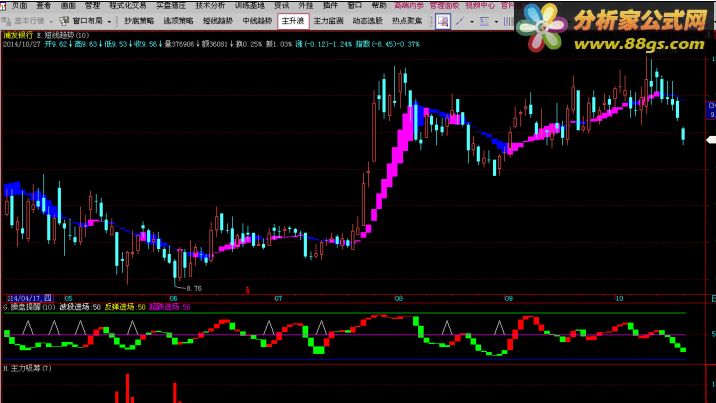Click the 09 month marker on time axis

[509, 298]
